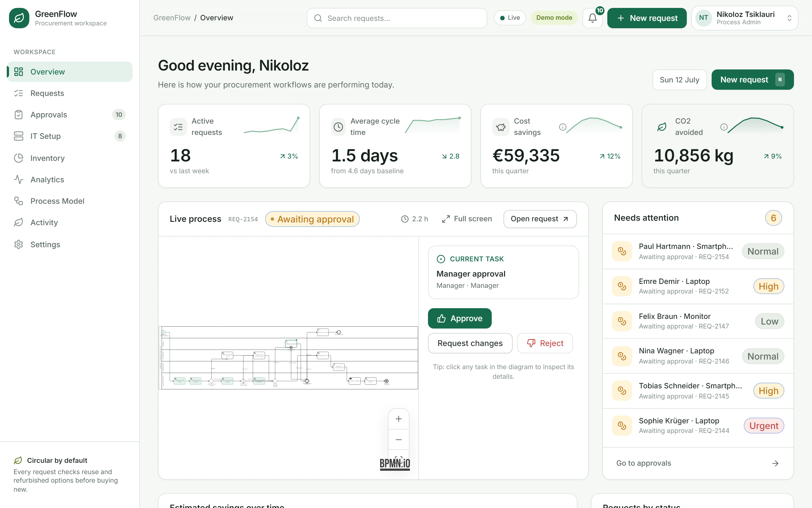Click Tobias Schneider request coins icon
The image size is (812, 508).
(622, 391)
